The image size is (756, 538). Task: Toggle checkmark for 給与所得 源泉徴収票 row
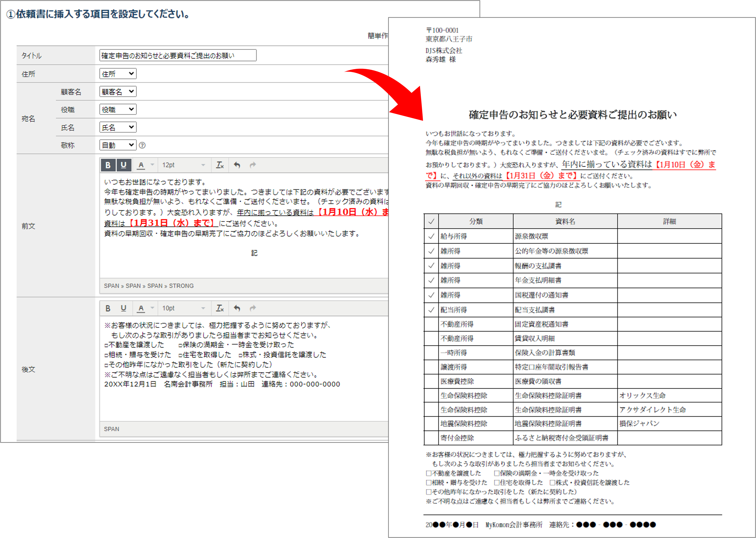pos(431,236)
